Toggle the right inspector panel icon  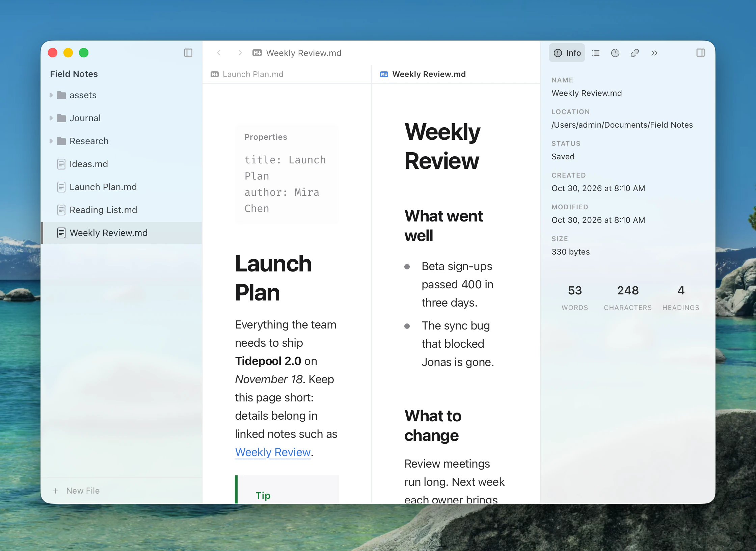click(x=701, y=53)
